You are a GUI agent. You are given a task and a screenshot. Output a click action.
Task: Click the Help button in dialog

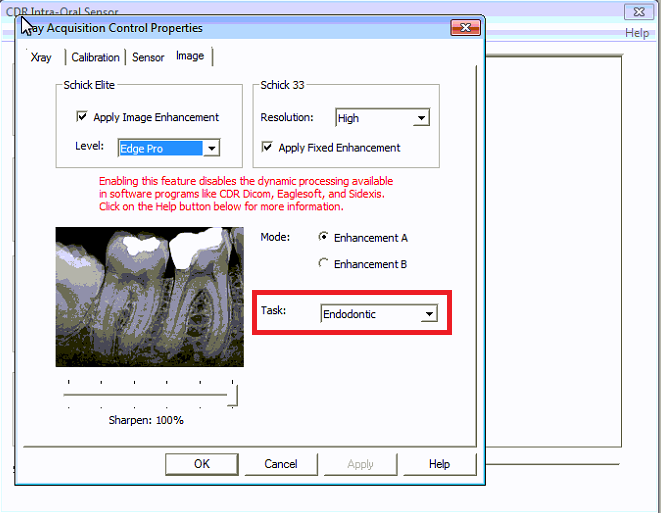pyautogui.click(x=439, y=464)
